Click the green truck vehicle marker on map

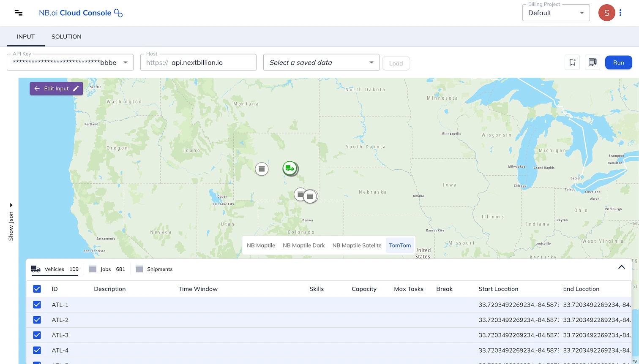[x=289, y=168]
